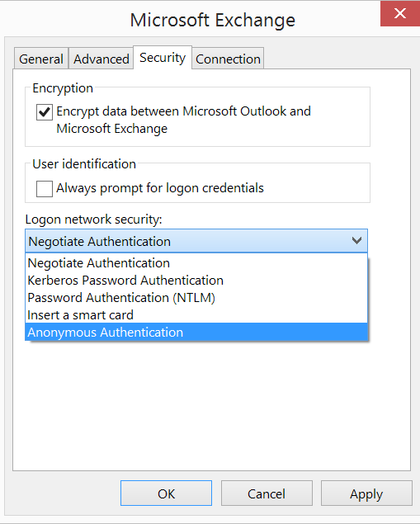Image resolution: width=420 pixels, height=524 pixels.
Task: Select Password Authentication (NTLM) entry
Action: tap(196, 298)
